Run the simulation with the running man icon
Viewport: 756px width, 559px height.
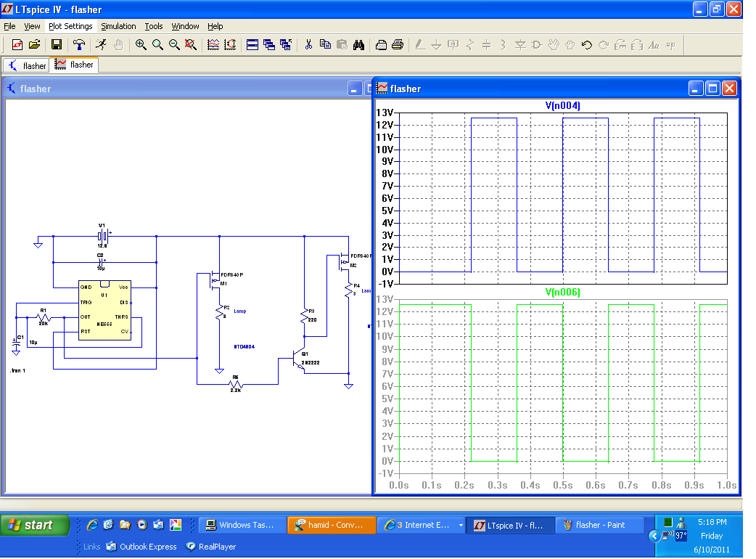click(x=102, y=45)
